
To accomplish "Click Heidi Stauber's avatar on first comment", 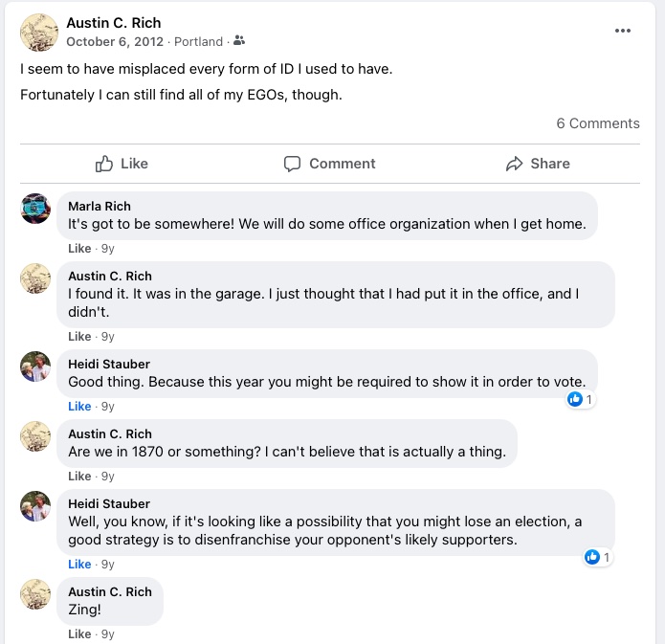I will tap(35, 366).
